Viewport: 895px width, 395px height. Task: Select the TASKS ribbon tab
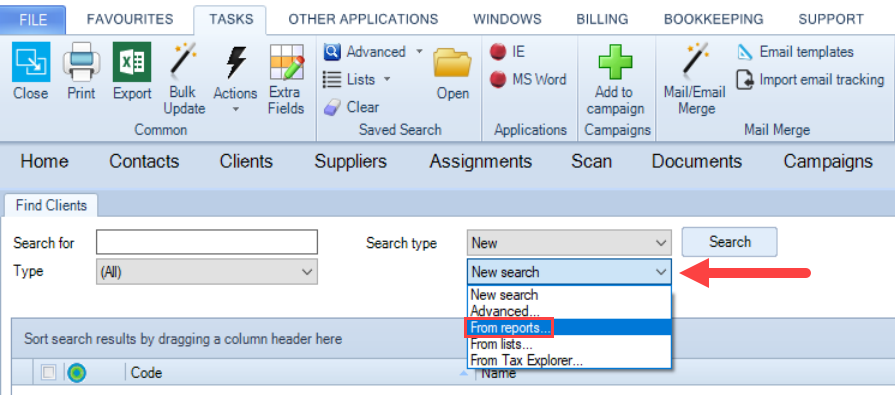click(x=231, y=19)
